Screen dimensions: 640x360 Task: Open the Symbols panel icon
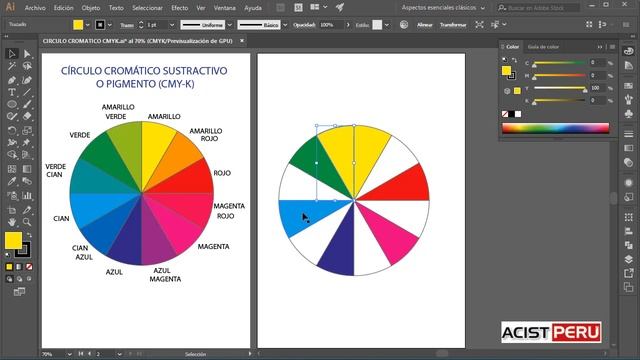pyautogui.click(x=629, y=113)
